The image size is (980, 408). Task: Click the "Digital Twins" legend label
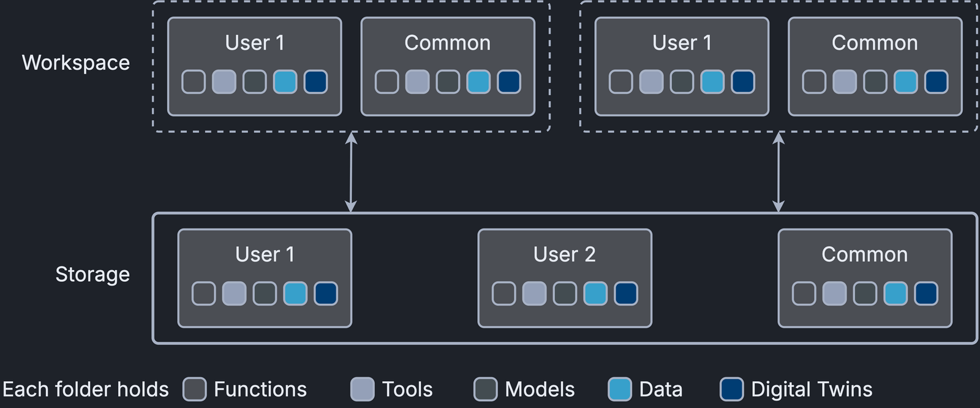pos(812,389)
